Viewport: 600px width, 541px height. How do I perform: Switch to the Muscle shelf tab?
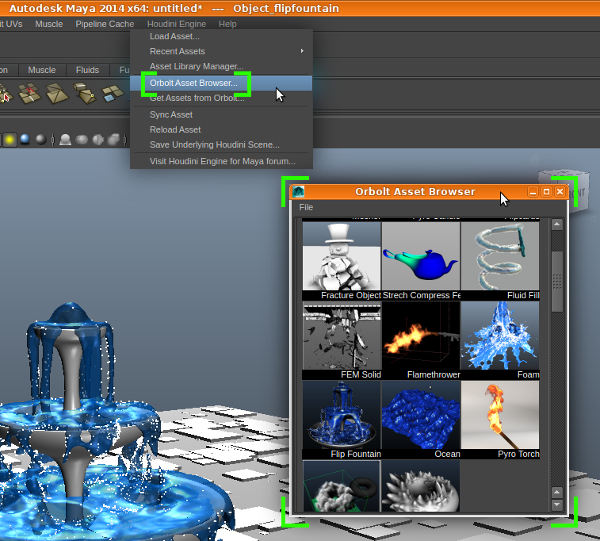[x=42, y=70]
